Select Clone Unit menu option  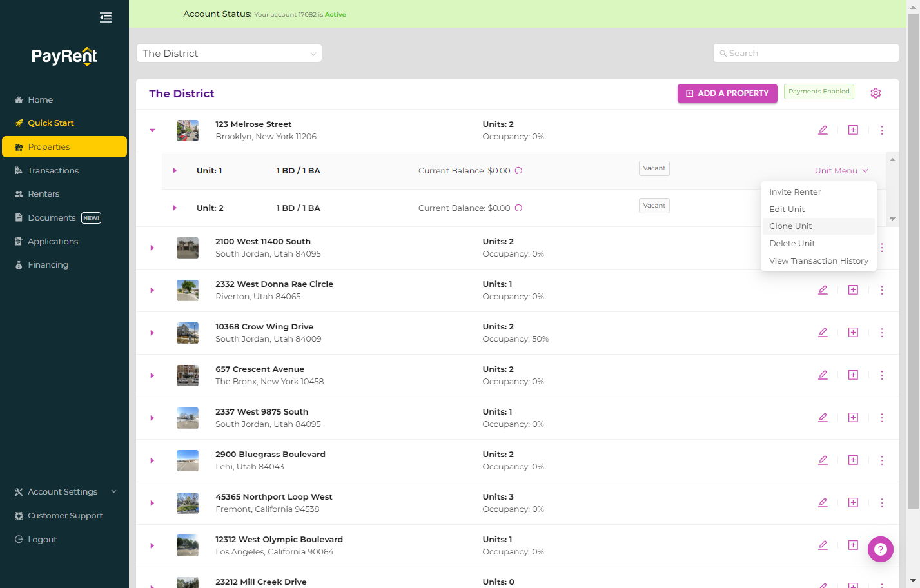point(819,226)
